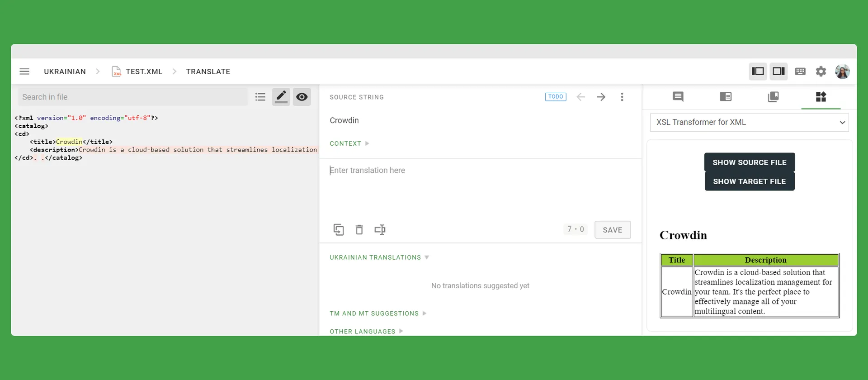Click the Title table header

click(677, 260)
